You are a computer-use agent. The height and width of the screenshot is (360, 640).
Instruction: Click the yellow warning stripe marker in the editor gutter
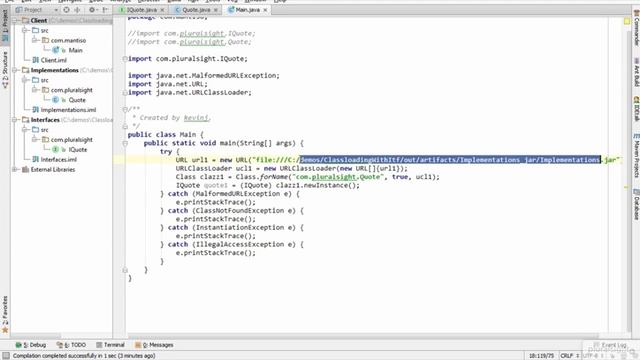click(626, 187)
